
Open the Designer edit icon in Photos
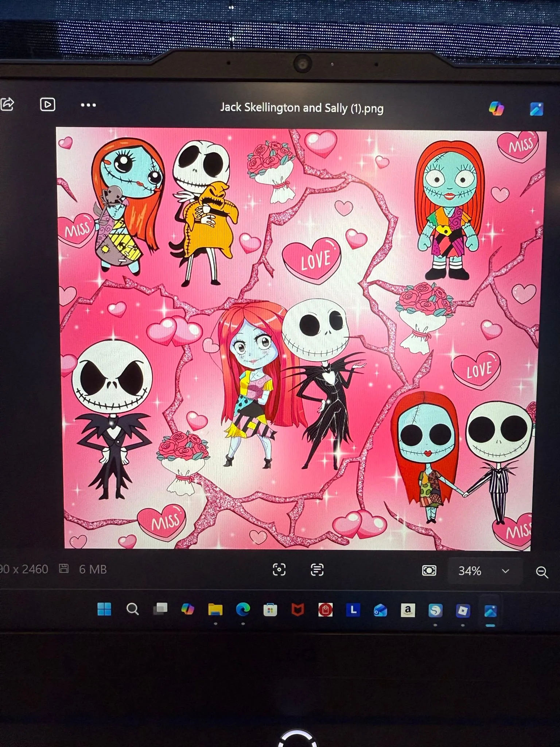(x=537, y=109)
